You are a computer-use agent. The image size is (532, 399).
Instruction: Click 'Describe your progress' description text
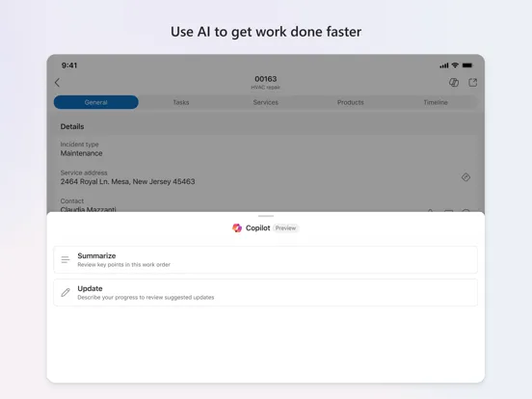click(x=146, y=298)
